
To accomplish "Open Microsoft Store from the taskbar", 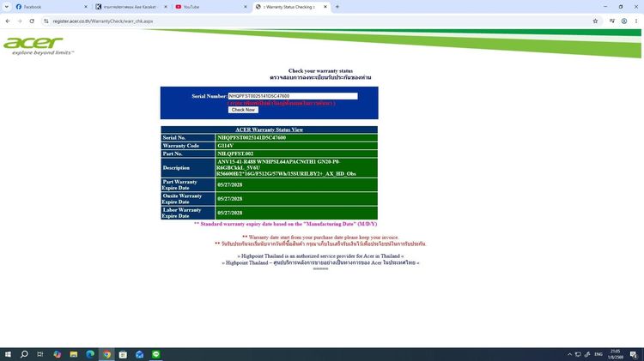I will pos(123,354).
